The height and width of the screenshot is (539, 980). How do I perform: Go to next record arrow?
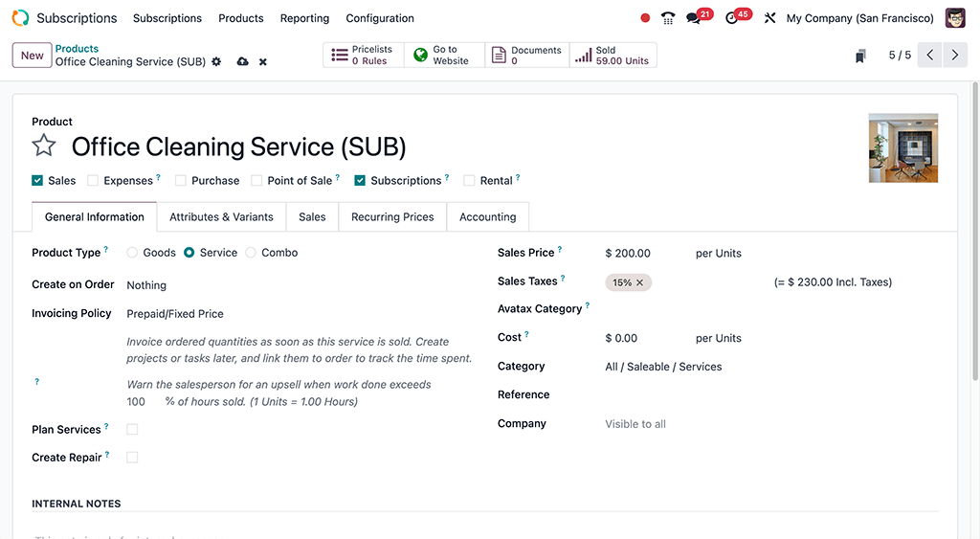pos(954,56)
